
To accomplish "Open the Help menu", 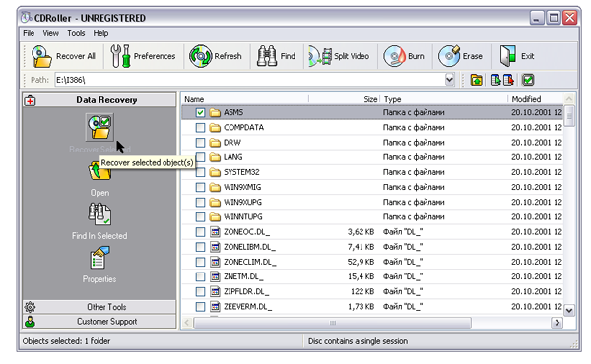I will click(x=100, y=33).
